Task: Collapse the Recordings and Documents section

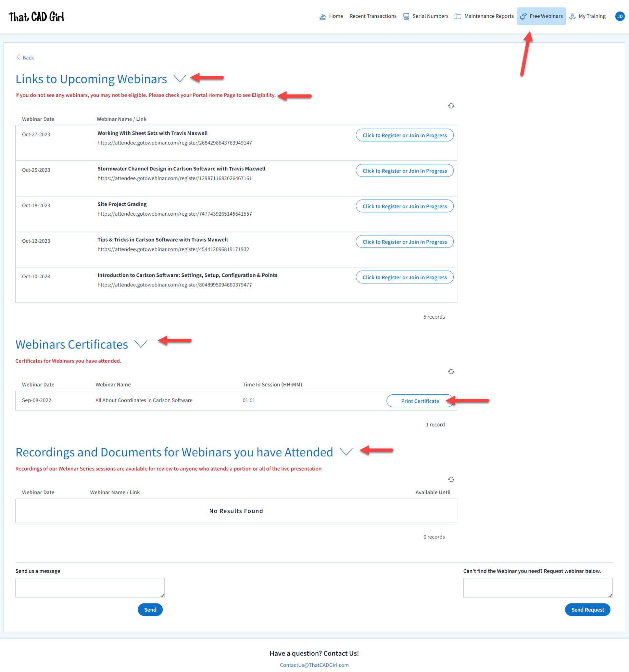Action: point(346,451)
